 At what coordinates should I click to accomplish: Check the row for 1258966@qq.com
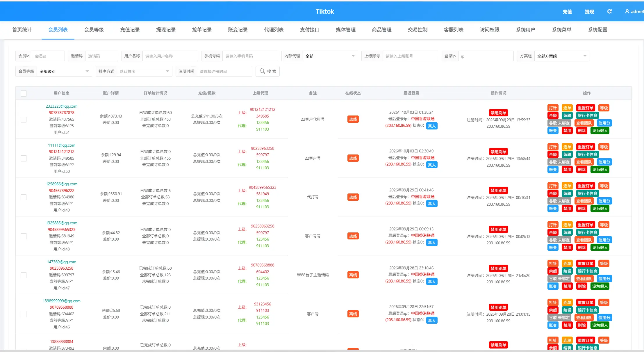[x=24, y=197]
